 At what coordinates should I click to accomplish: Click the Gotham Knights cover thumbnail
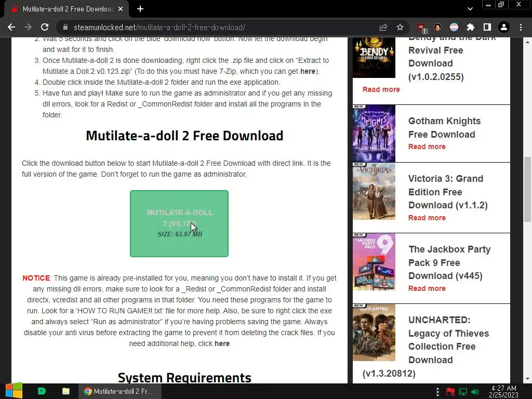374,134
